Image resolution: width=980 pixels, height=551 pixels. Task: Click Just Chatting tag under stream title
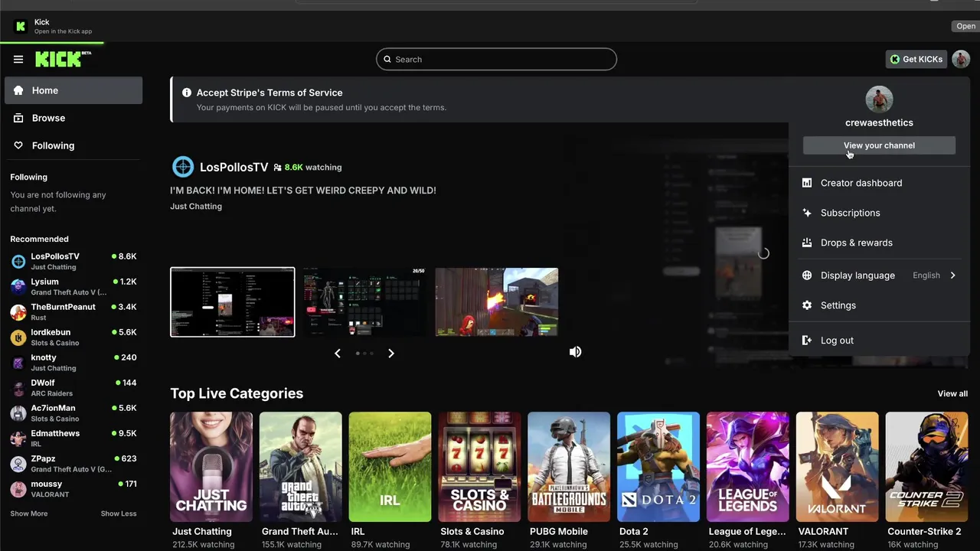[x=196, y=207]
